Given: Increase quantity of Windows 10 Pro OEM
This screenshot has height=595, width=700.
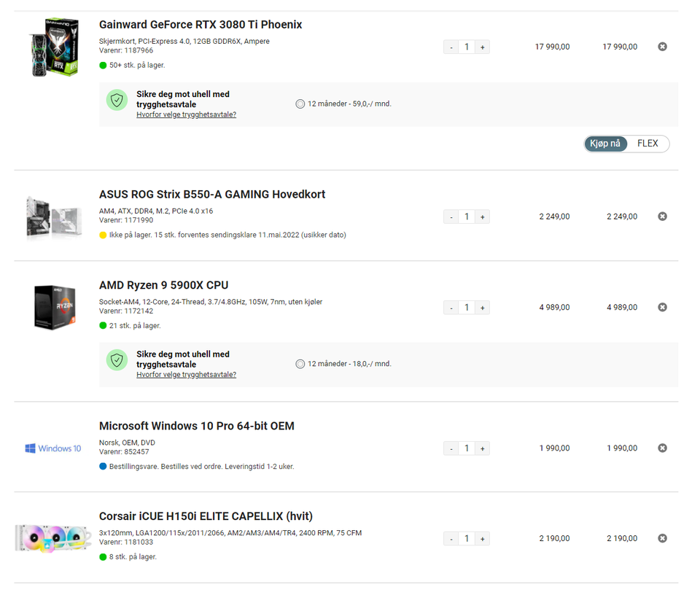Looking at the screenshot, I should (x=482, y=448).
